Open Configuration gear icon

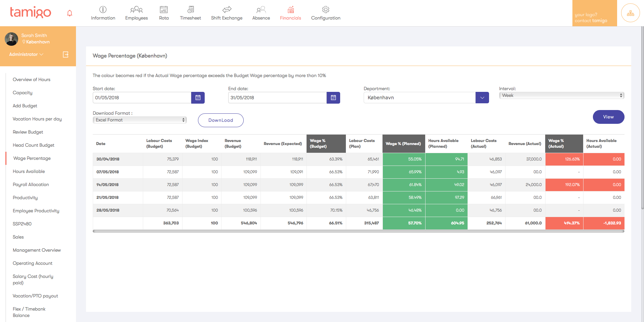click(326, 9)
